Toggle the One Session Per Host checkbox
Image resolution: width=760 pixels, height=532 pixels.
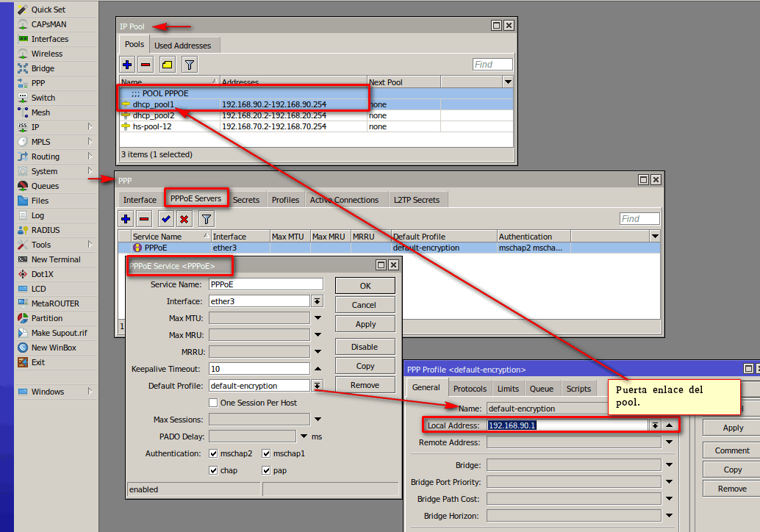coord(213,403)
